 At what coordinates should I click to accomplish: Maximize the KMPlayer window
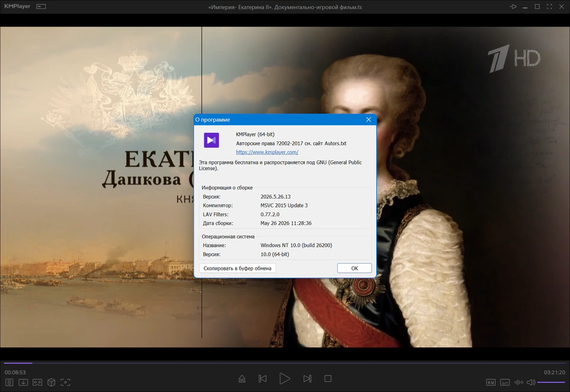tap(537, 7)
